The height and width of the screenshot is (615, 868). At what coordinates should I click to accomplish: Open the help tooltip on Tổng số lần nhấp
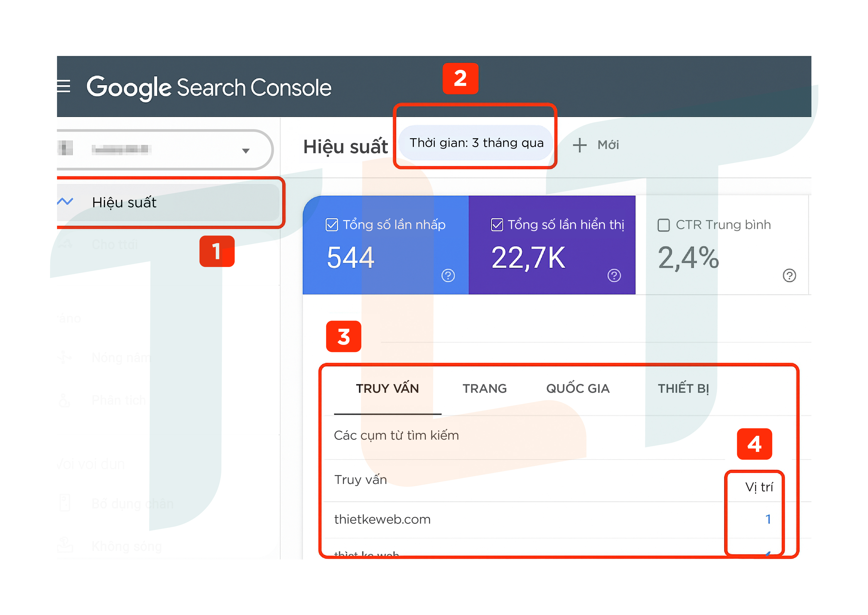coord(447,276)
